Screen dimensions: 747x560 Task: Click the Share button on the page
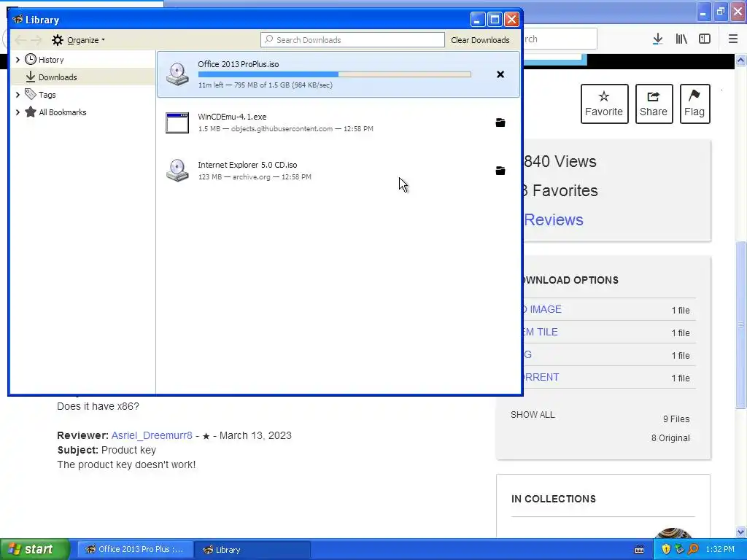(654, 104)
